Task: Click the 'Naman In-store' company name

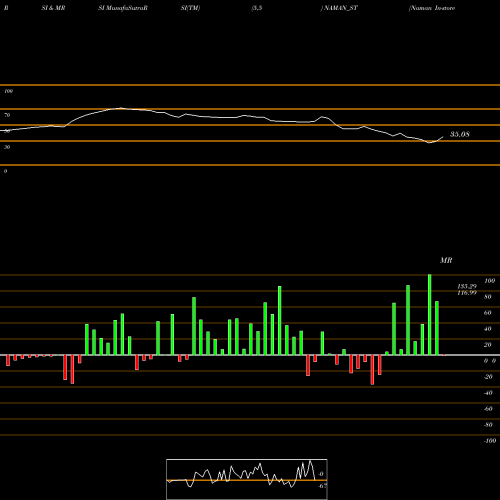Action: click(x=432, y=8)
